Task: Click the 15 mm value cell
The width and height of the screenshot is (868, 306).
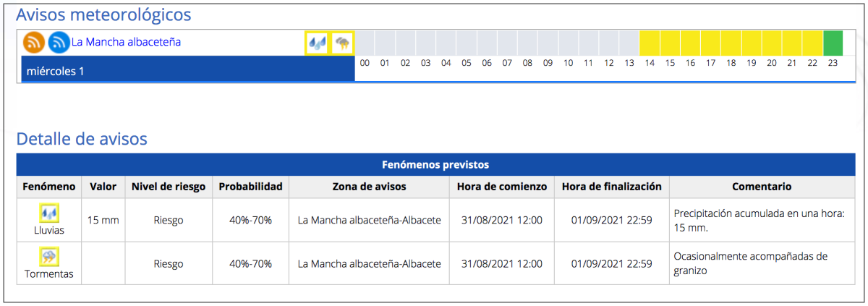Action: click(x=103, y=220)
